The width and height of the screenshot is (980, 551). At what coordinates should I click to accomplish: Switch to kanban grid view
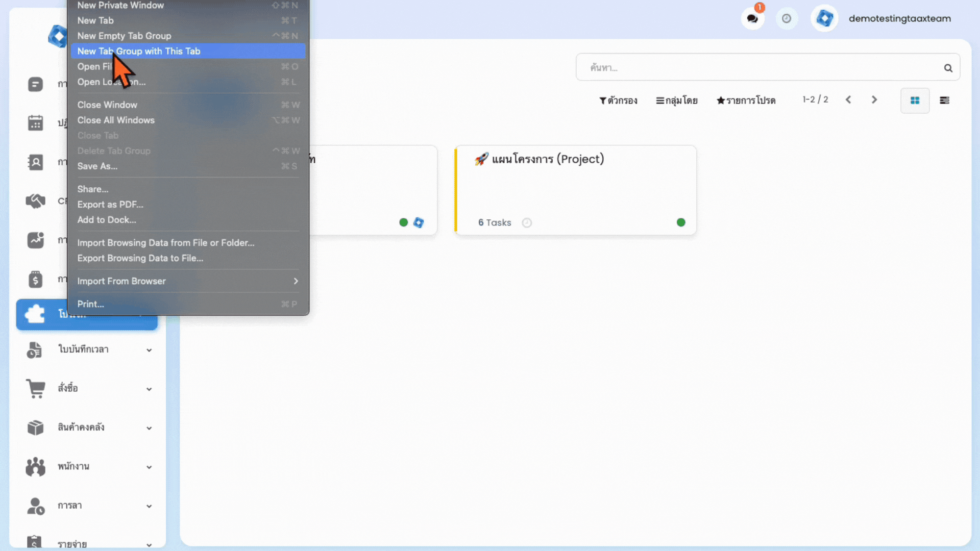(x=915, y=101)
